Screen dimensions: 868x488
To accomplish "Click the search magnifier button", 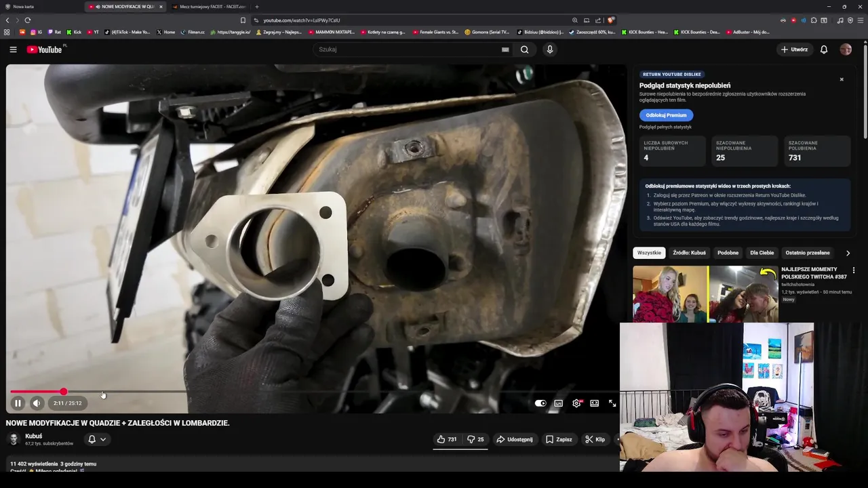I will point(524,49).
